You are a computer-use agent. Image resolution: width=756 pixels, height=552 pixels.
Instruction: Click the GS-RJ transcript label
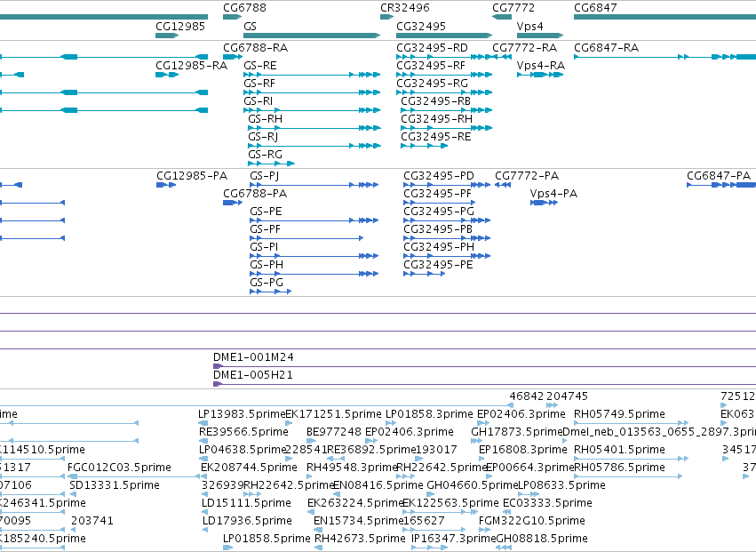[x=263, y=137]
